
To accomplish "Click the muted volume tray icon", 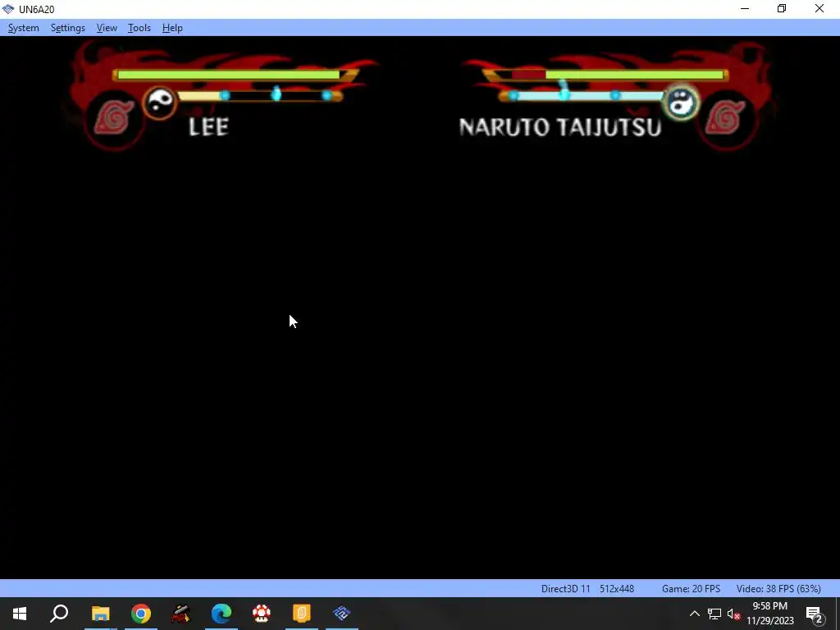I will pyautogui.click(x=734, y=614).
